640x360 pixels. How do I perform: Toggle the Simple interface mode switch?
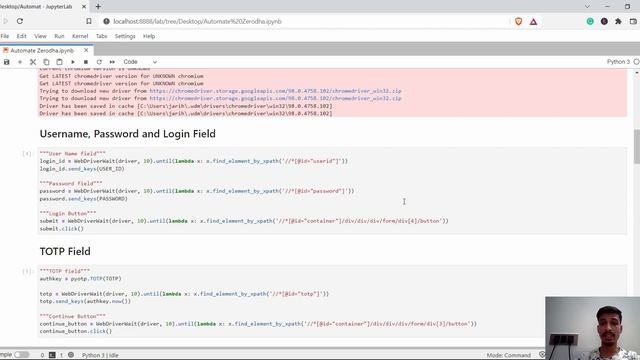[21, 355]
